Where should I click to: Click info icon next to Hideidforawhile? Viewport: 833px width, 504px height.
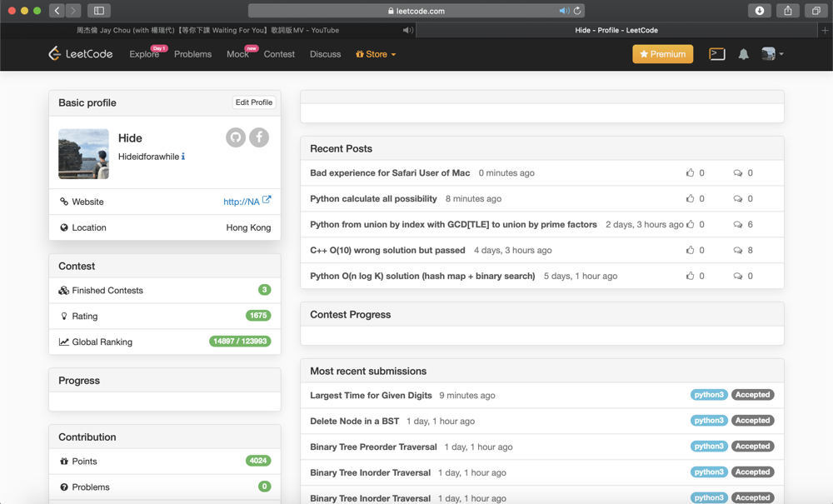[183, 156]
